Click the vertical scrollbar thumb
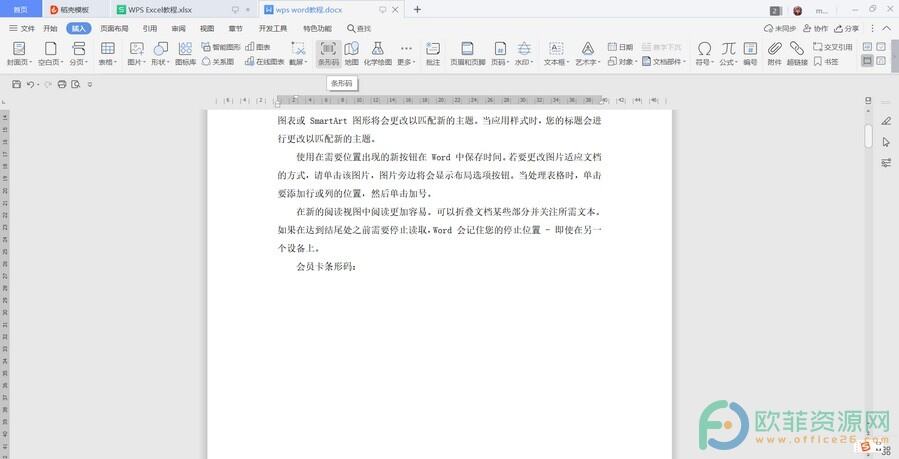This screenshot has width=899, height=459. pos(868,136)
